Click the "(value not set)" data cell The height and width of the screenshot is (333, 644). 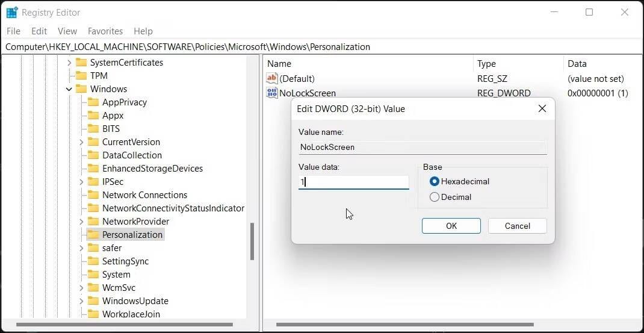click(595, 78)
